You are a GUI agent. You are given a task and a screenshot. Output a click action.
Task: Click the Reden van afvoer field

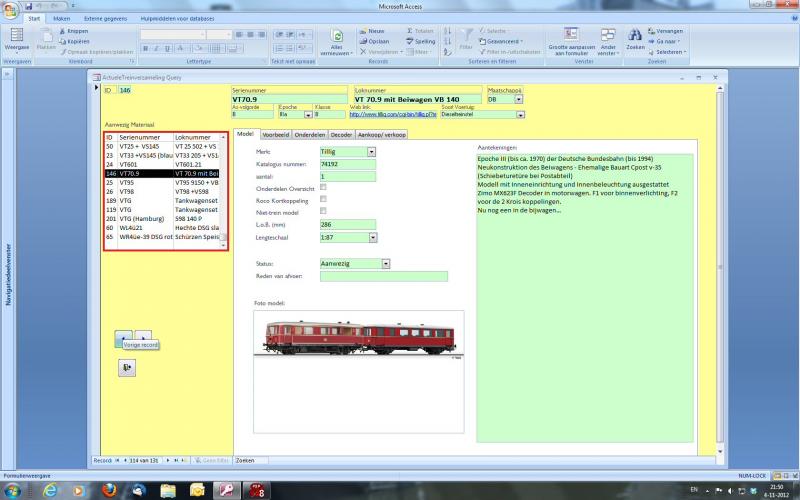[x=384, y=276]
